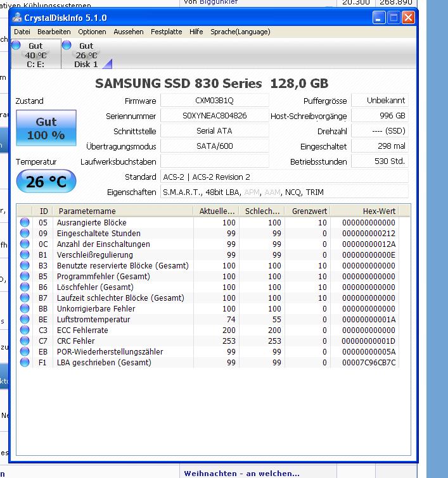
Task: Click the Puffergrösse value Unbekannt
Action: 380,100
